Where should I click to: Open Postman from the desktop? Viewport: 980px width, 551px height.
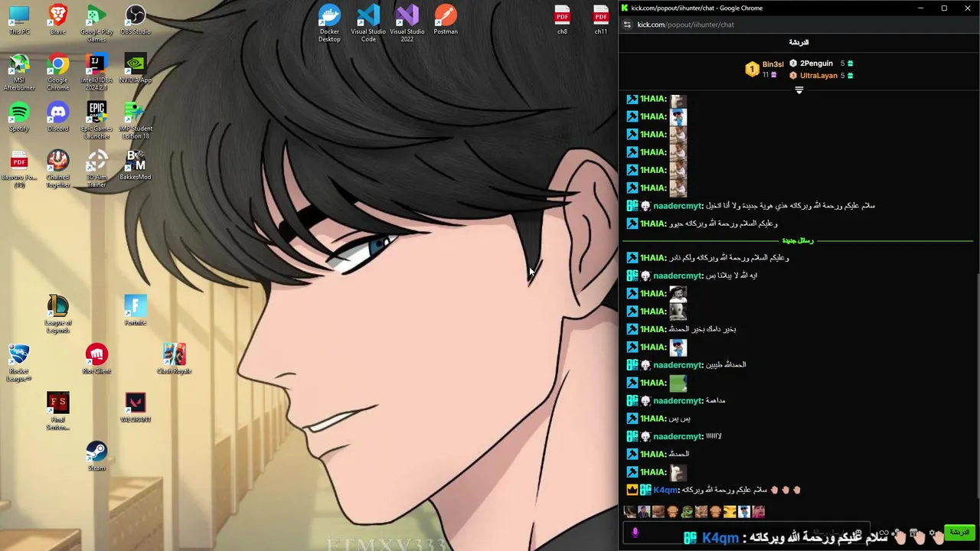446,21
